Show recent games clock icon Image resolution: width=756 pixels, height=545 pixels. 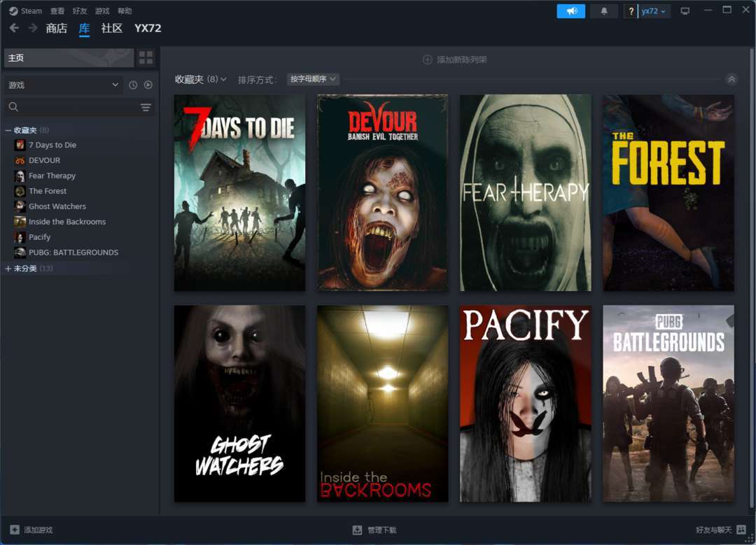[133, 85]
